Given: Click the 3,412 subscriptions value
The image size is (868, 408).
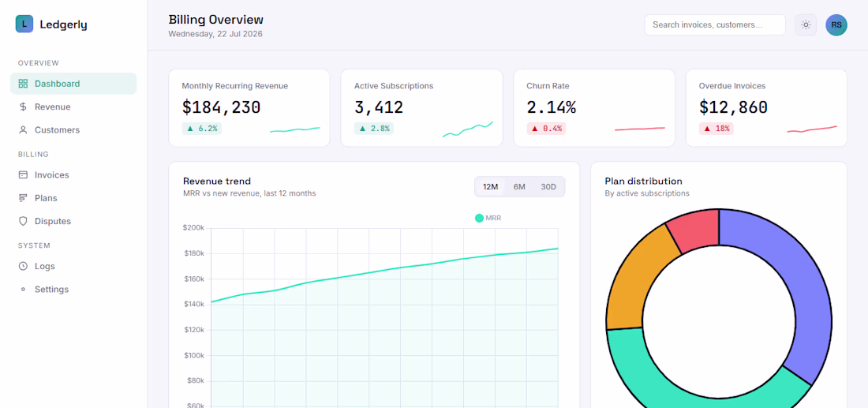Looking at the screenshot, I should (x=379, y=107).
